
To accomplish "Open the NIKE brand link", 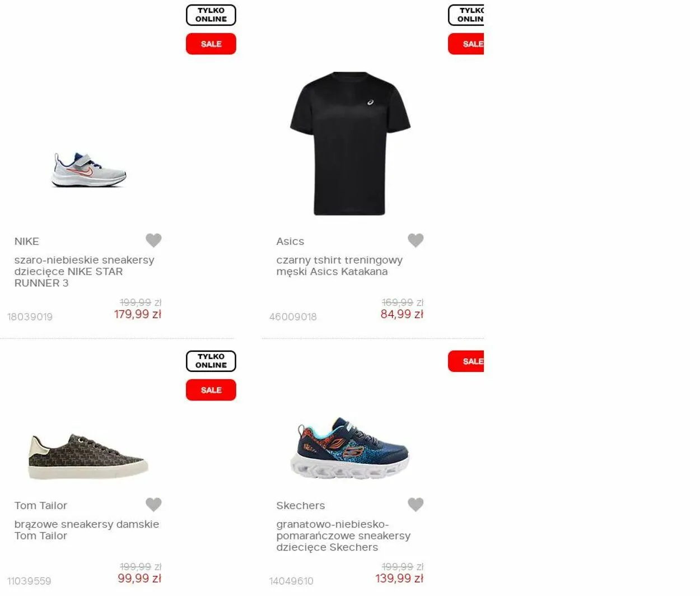I will tap(27, 241).
